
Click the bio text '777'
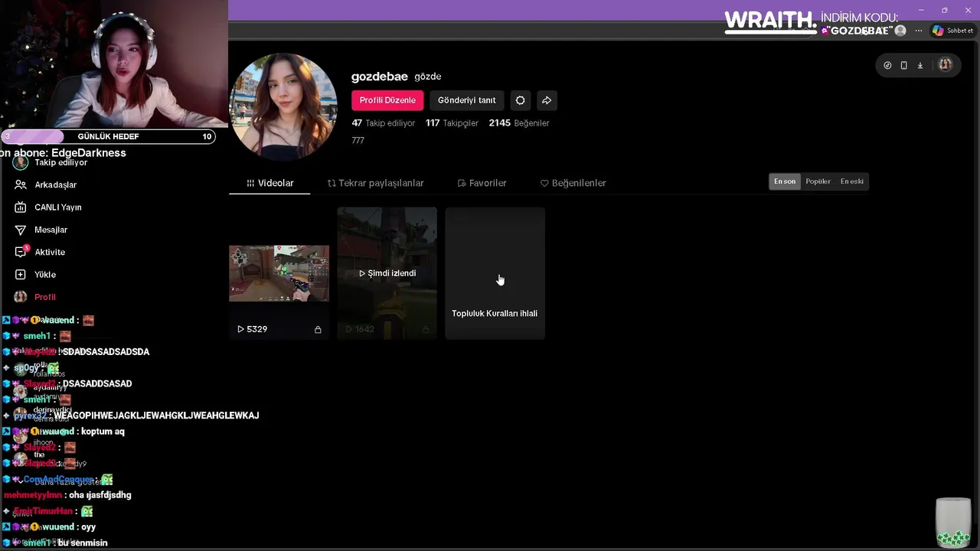358,141
